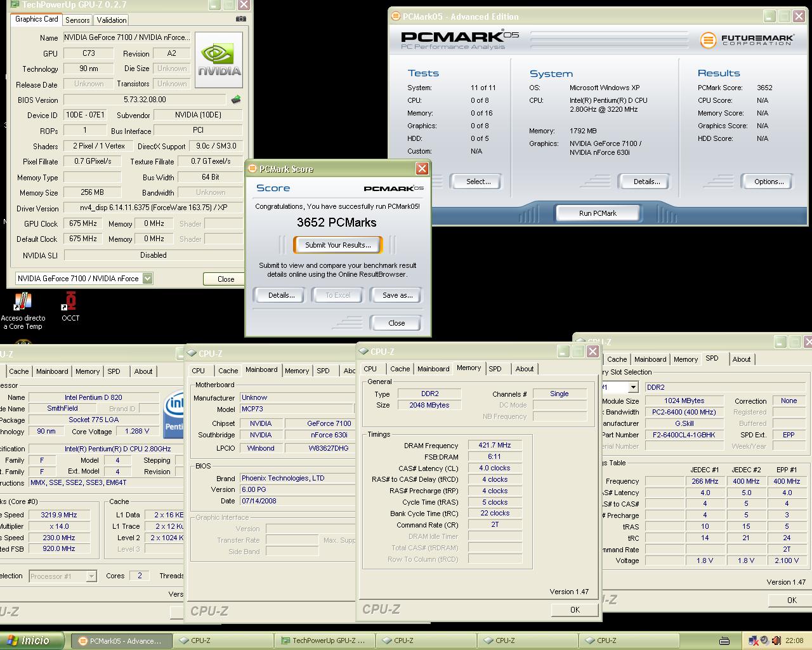Screen dimensions: 812x650
Task: Click the NVIDIA SLI Disabled field
Action: [x=153, y=255]
